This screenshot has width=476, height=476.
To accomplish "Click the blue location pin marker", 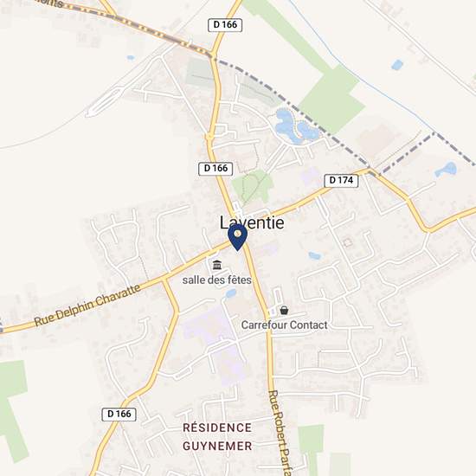I will [x=237, y=238].
